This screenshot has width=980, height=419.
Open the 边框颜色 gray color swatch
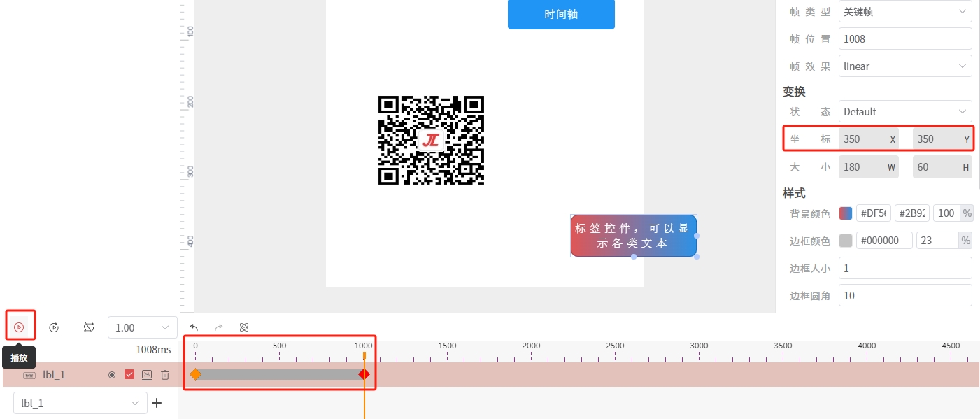(x=846, y=241)
